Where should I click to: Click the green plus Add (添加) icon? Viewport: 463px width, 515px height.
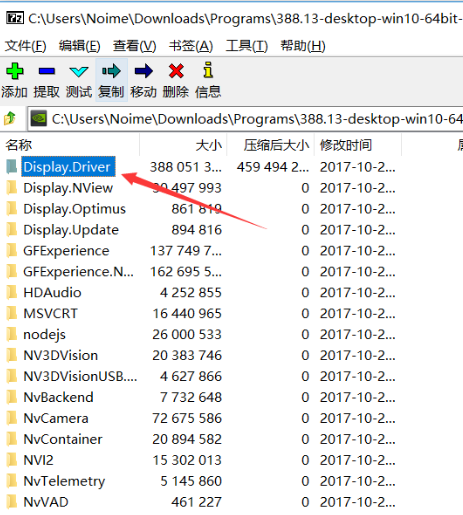click(15, 71)
